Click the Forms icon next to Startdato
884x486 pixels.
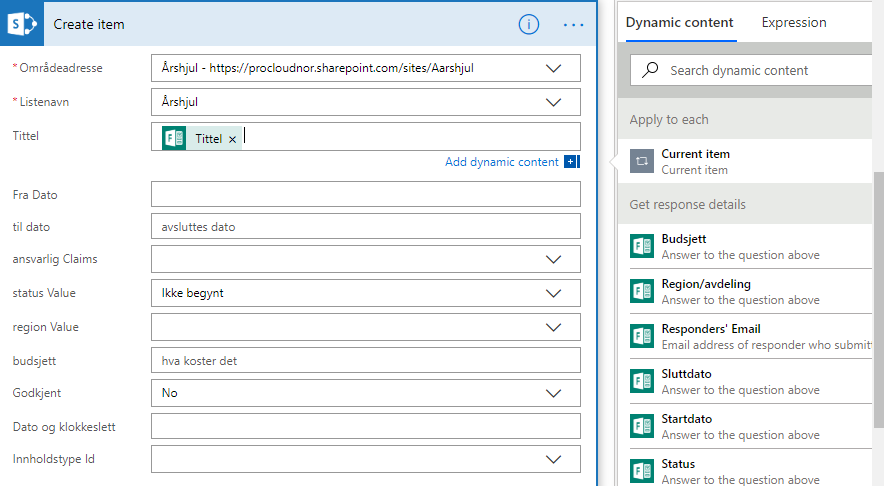tap(641, 426)
